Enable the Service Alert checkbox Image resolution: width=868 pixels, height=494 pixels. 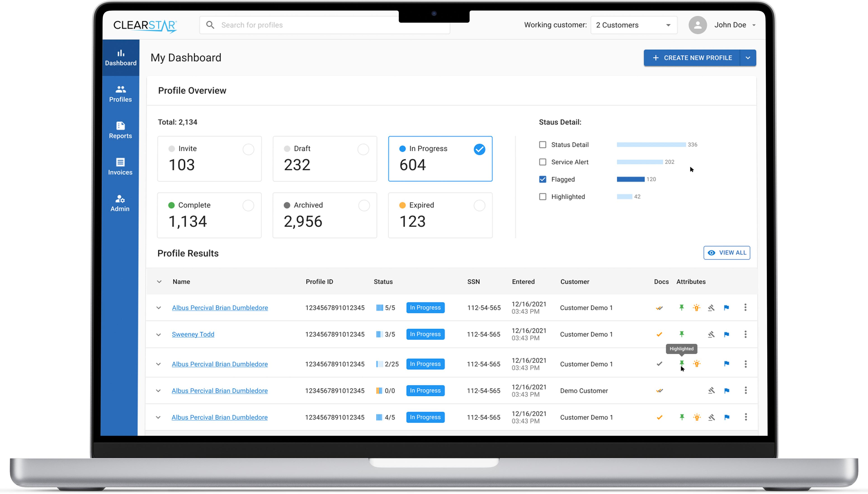pyautogui.click(x=542, y=162)
